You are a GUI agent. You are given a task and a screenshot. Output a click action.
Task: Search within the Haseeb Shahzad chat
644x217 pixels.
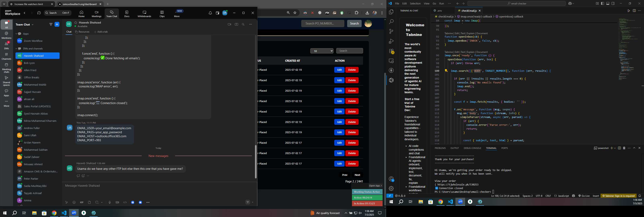click(x=243, y=25)
